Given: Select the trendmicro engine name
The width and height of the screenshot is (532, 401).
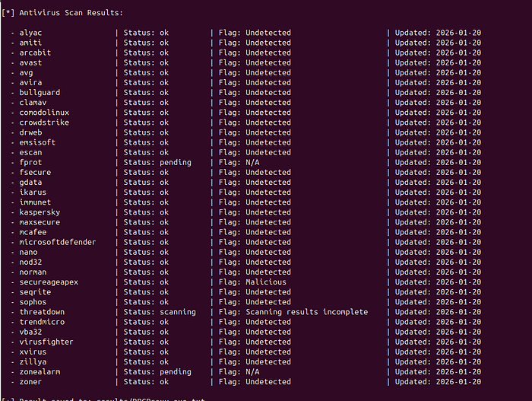Looking at the screenshot, I should (42, 322).
